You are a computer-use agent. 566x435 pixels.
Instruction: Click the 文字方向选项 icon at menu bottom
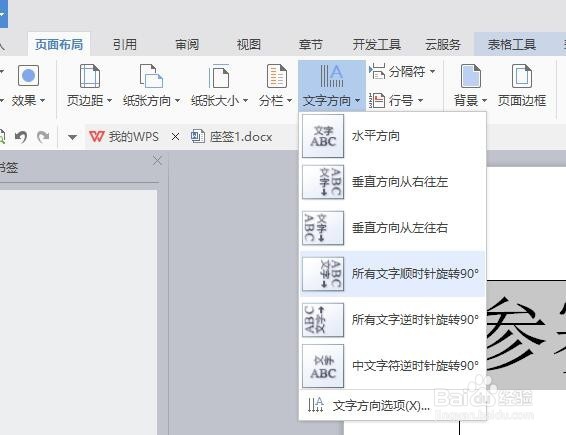point(315,405)
